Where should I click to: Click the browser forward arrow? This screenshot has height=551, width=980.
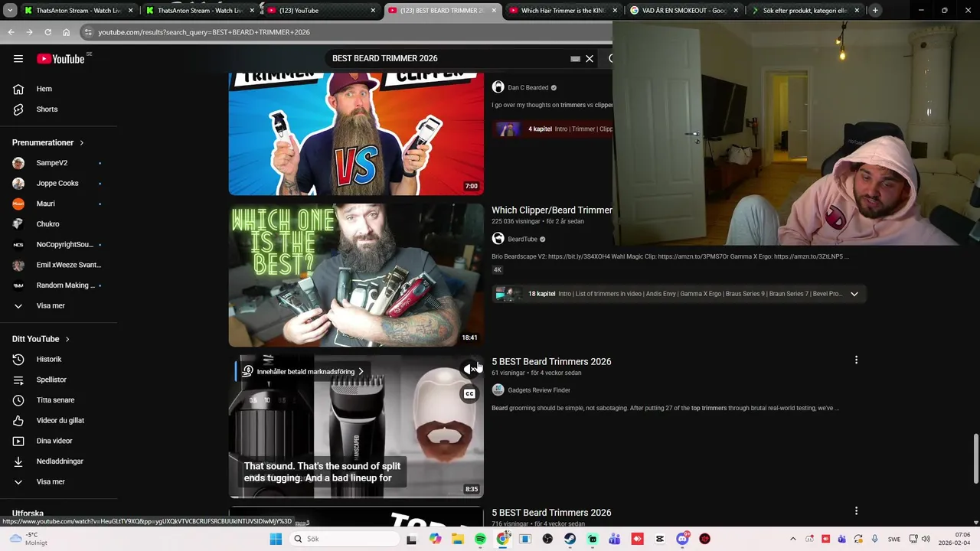(x=29, y=32)
